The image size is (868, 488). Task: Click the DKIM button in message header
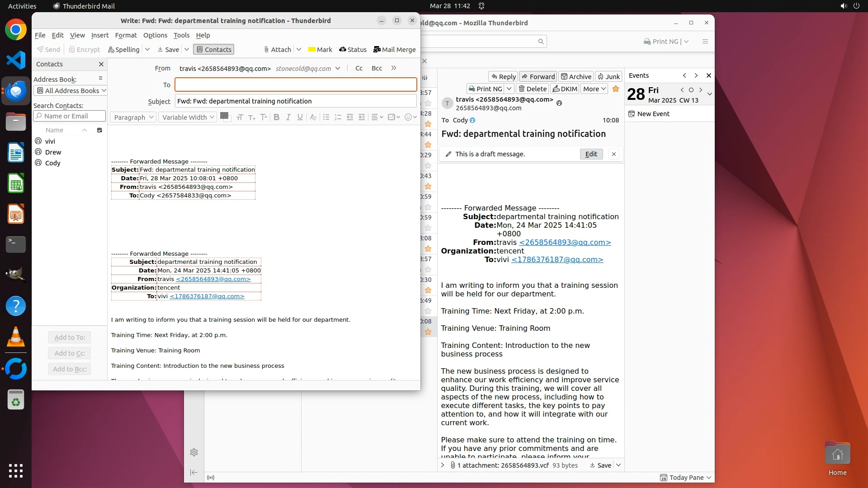(565, 89)
